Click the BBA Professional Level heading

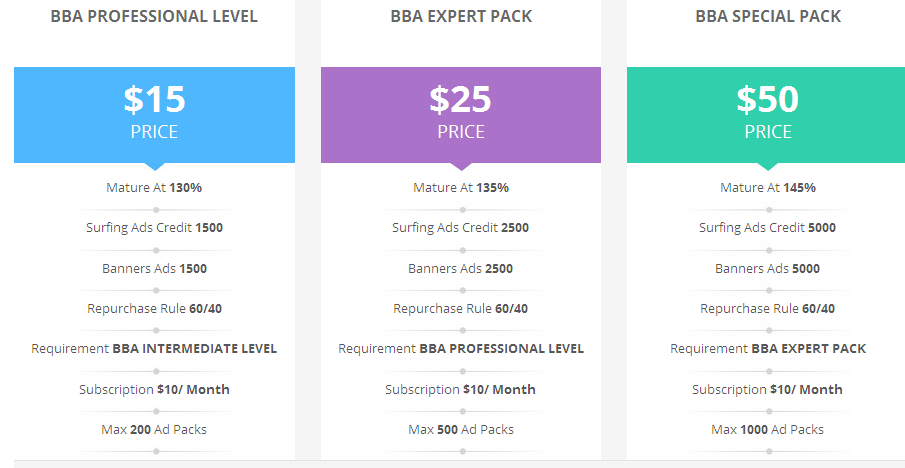point(154,16)
